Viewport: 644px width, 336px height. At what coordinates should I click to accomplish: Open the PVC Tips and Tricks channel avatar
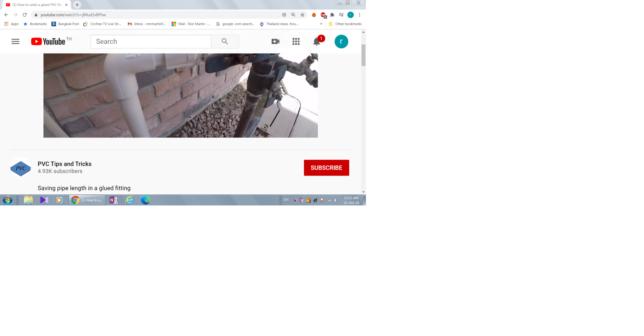coord(20,168)
